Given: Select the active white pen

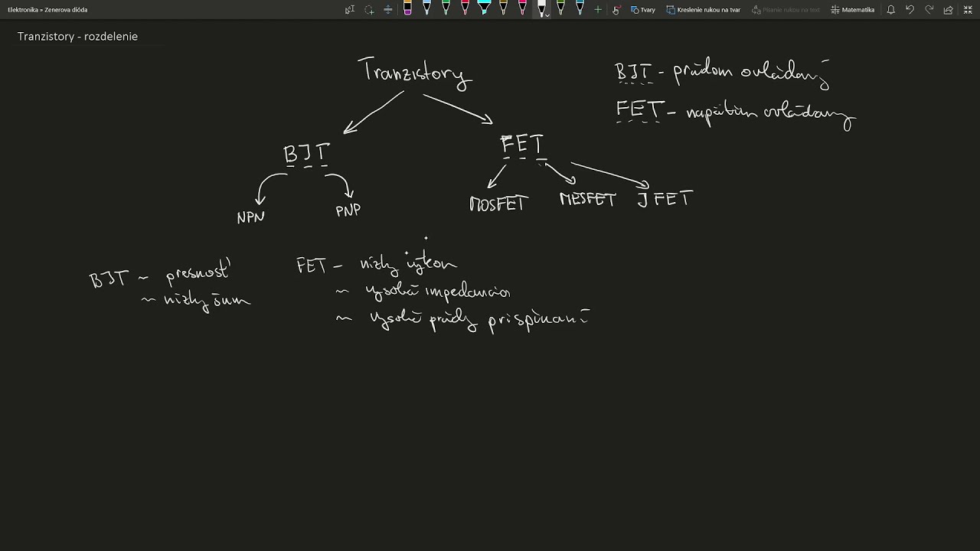Looking at the screenshot, I should click(541, 9).
